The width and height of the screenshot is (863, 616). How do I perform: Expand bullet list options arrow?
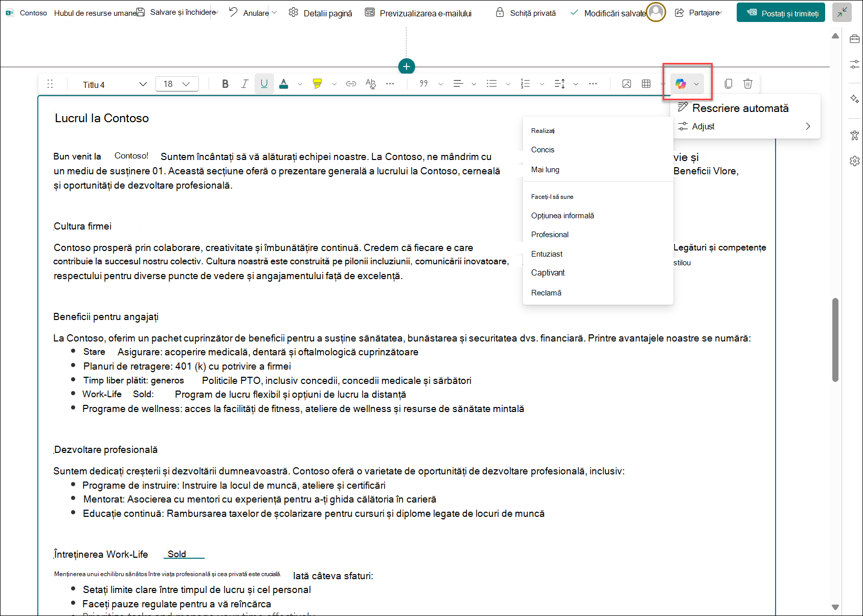point(508,84)
